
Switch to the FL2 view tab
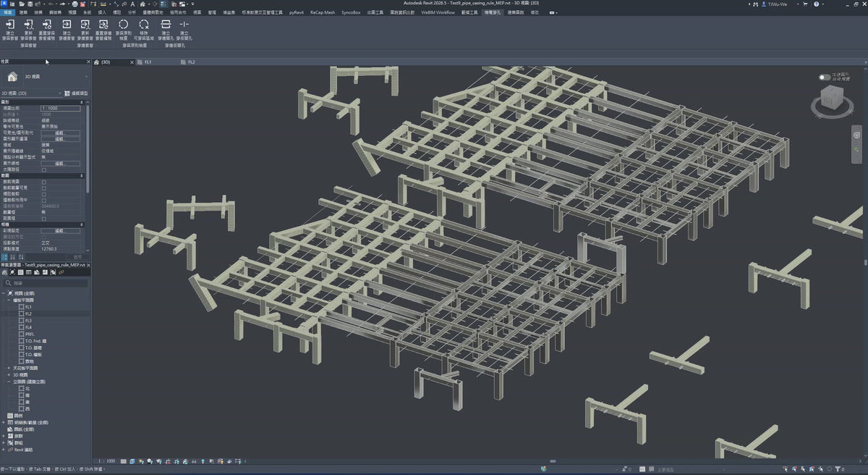pos(192,62)
